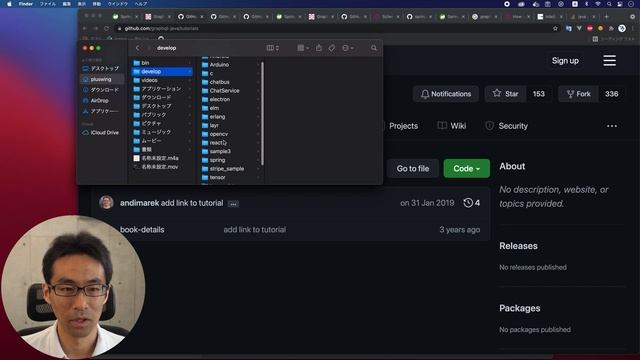Click the fork count 336

(611, 94)
